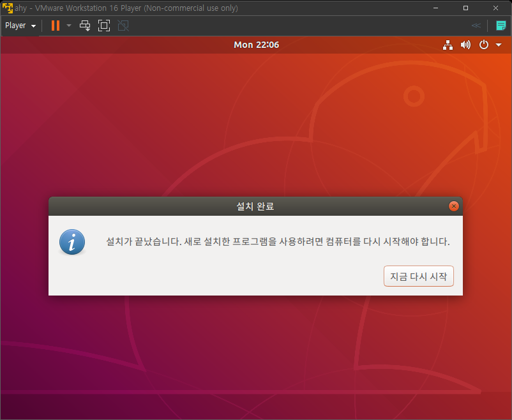Click the VMware app logo icon

pos(7,8)
